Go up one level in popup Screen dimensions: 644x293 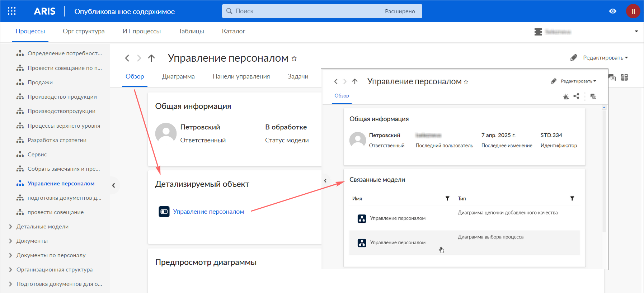(355, 81)
